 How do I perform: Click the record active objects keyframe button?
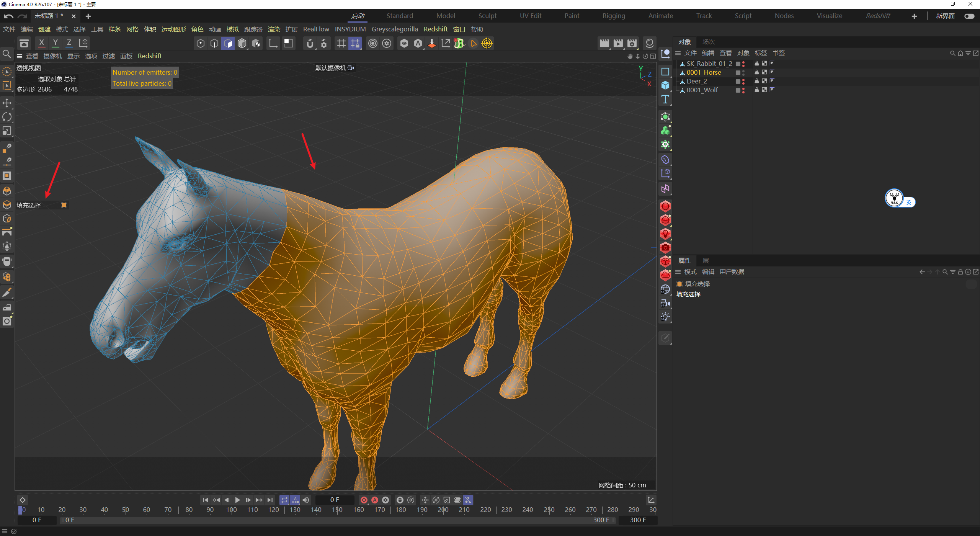[364, 500]
